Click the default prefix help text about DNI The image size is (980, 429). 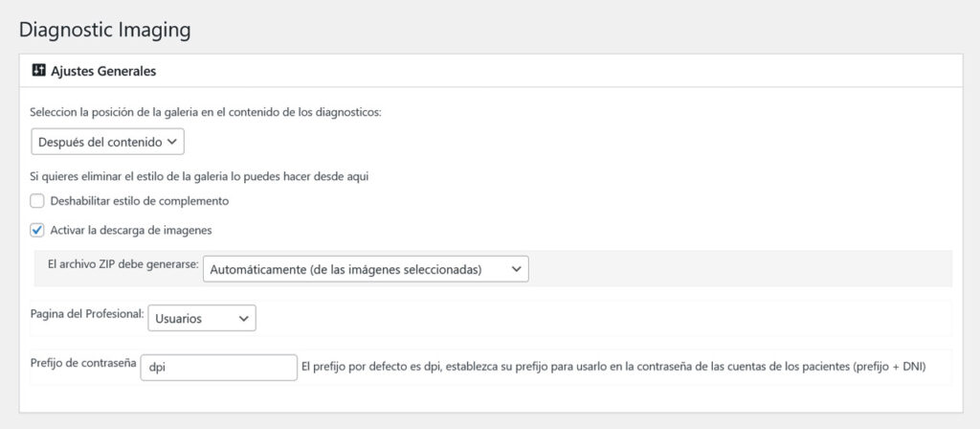(613, 368)
